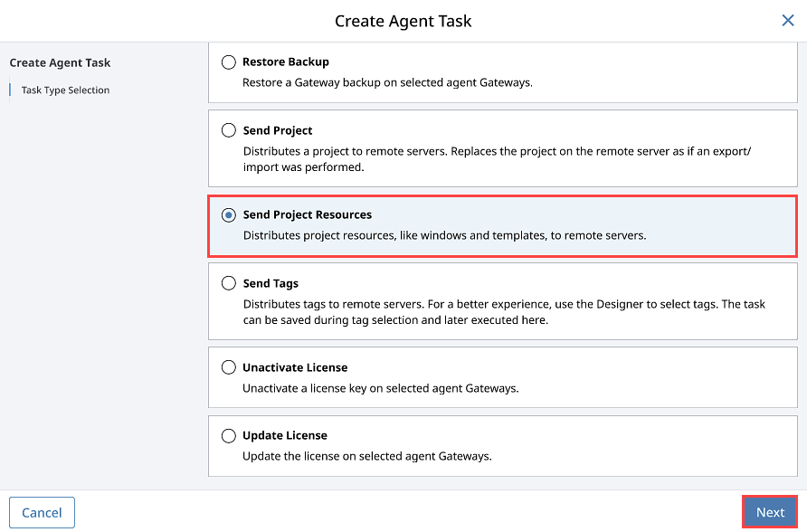This screenshot has width=807, height=532.
Task: Click the Create Agent Task sidebar heading
Action: pos(60,62)
